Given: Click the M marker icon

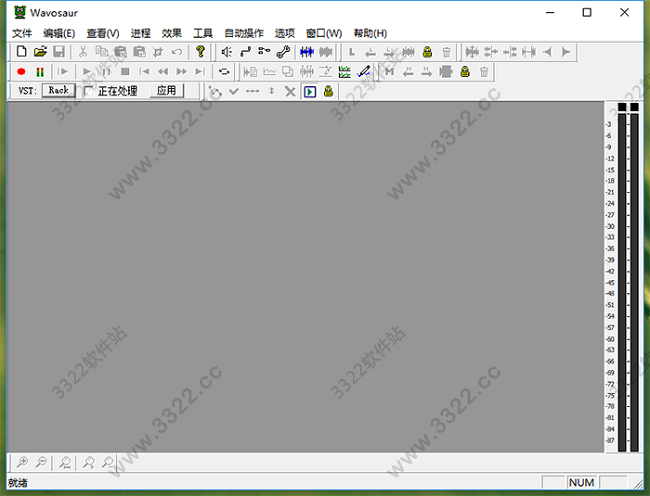Looking at the screenshot, I should [x=389, y=72].
